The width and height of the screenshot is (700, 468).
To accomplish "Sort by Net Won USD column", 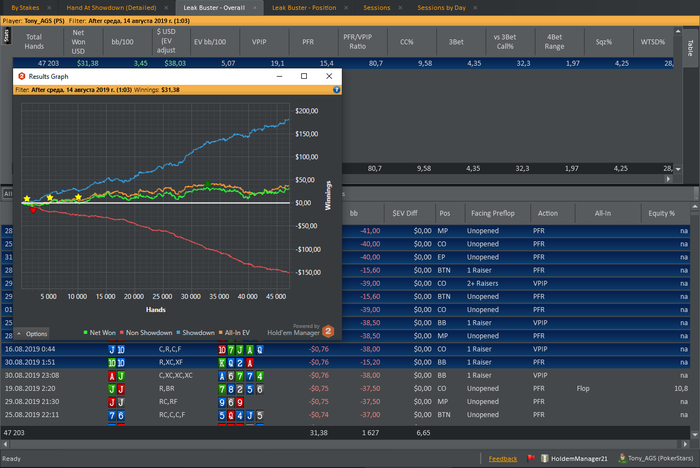I will pyautogui.click(x=78, y=42).
